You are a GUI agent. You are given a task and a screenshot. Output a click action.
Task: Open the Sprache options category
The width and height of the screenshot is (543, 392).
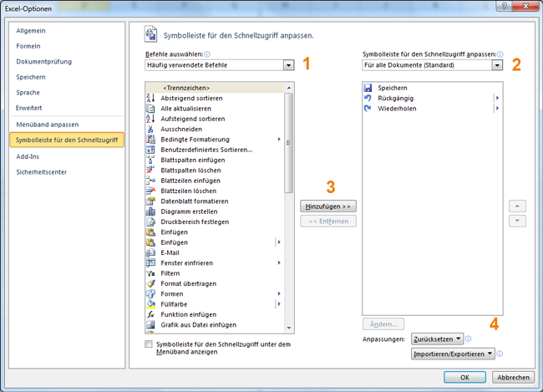pos(28,93)
